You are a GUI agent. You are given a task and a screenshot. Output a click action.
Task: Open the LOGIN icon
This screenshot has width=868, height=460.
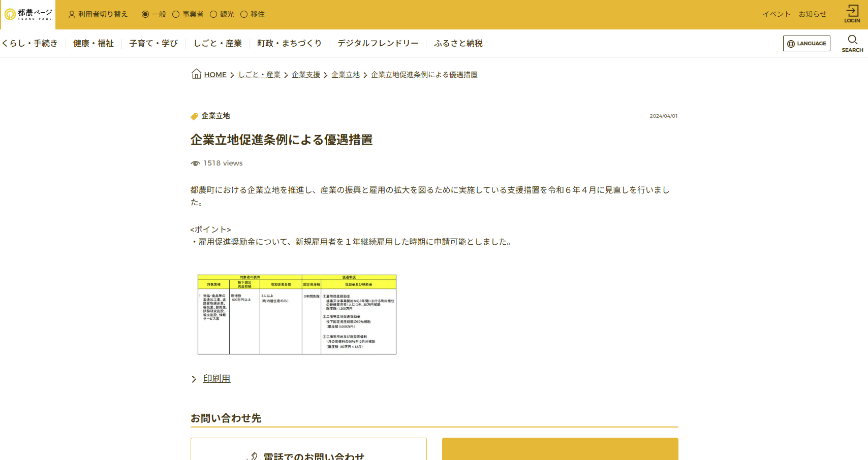tap(852, 14)
